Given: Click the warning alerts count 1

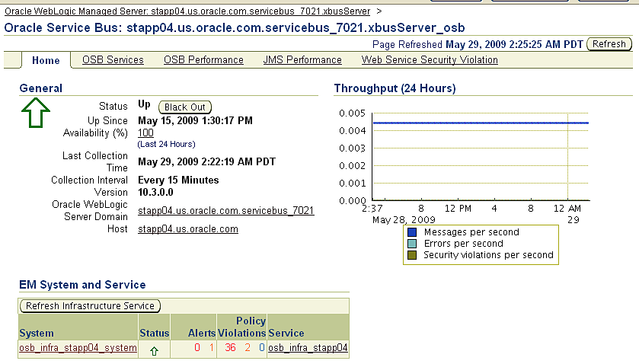Looking at the screenshot, I should coord(212,347).
